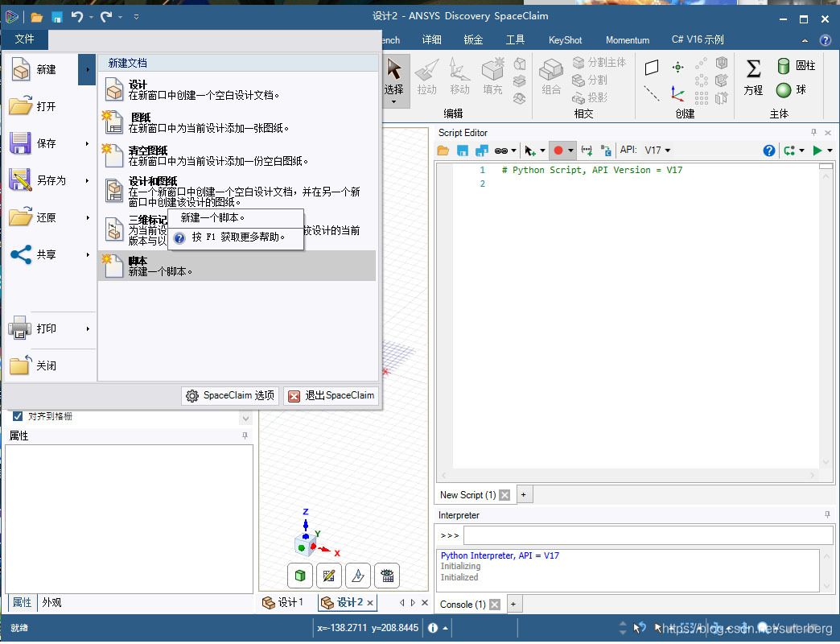
Task: Open Script Editor help question icon
Action: coord(768,151)
